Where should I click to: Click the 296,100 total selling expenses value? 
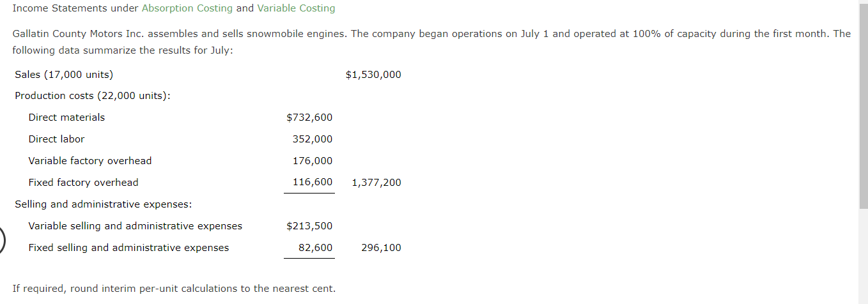pos(381,248)
